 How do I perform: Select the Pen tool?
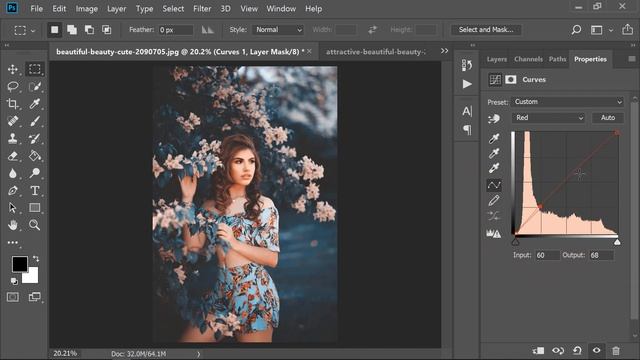tap(13, 191)
